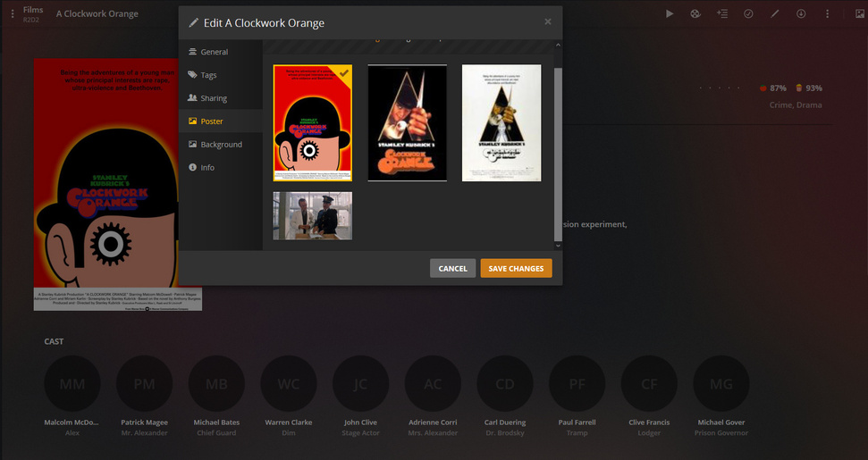The image size is (868, 460).
Task: Click the five-dot star rating control
Action: 720,88
